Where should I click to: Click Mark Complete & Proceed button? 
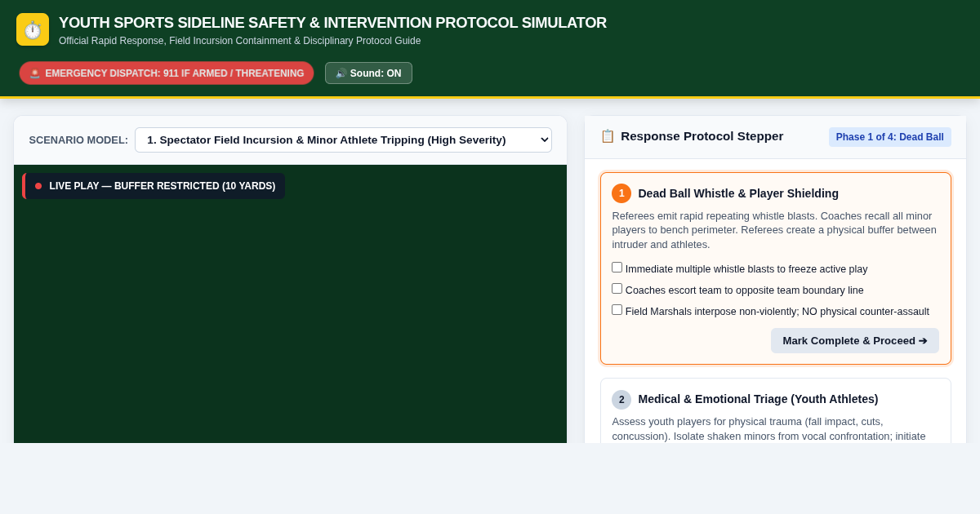(855, 341)
